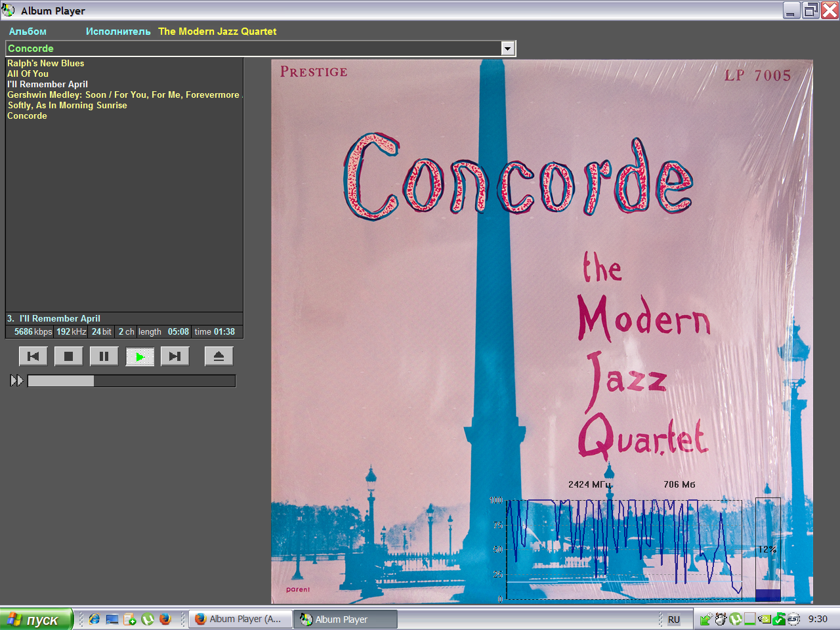Screen dimensions: 840x630
Task: Select track All Of You
Action: coord(28,73)
